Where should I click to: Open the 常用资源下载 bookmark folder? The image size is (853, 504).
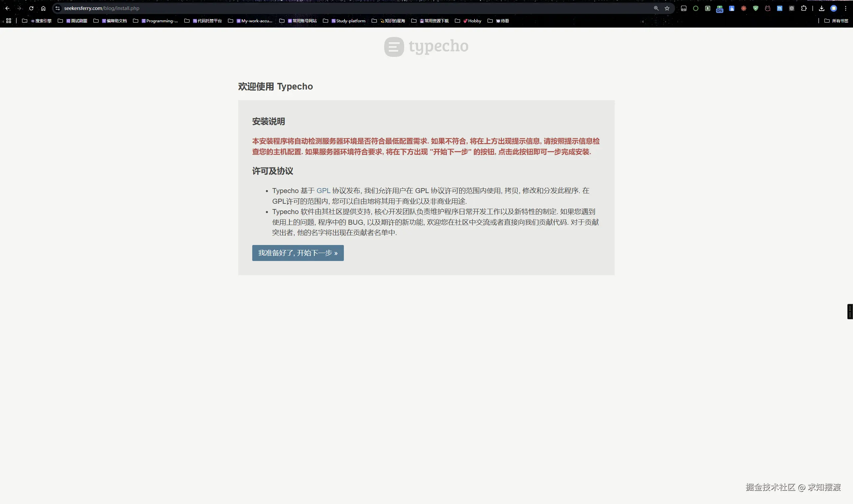coord(430,21)
